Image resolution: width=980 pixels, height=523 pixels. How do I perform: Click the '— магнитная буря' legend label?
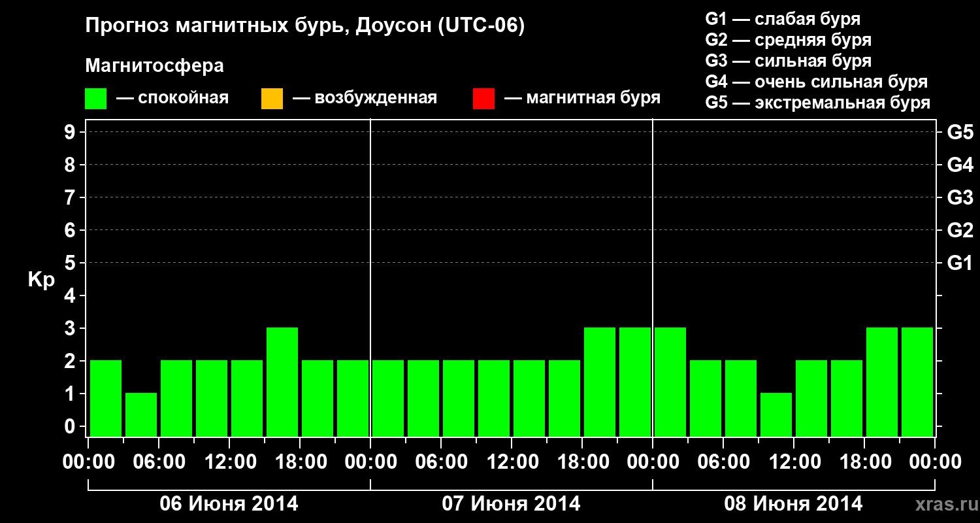click(x=582, y=98)
